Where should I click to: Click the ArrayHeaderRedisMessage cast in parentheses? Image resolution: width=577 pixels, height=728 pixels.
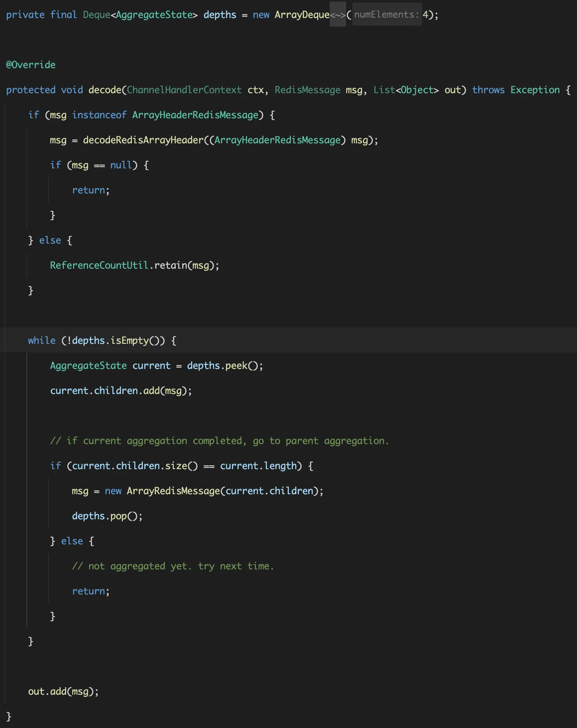pos(278,140)
